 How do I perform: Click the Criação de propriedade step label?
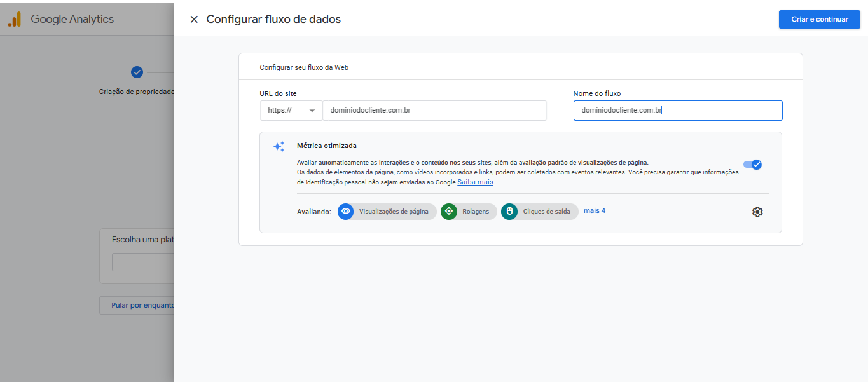tap(136, 92)
